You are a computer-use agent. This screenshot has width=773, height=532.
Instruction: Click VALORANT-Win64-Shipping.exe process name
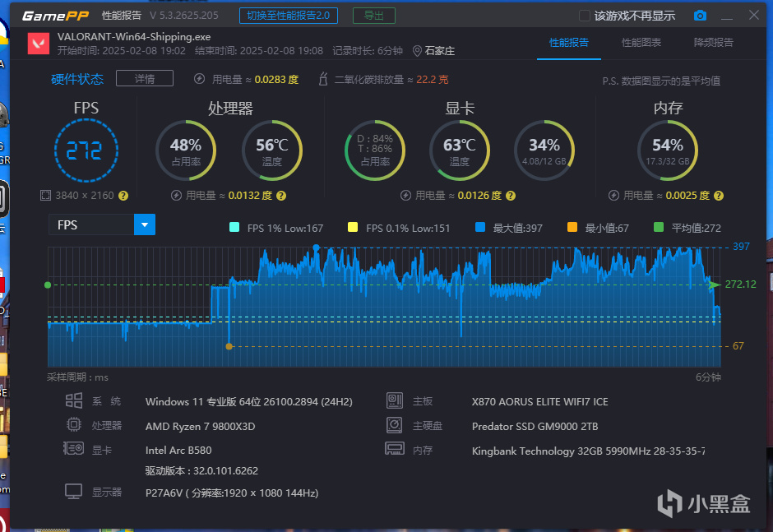pyautogui.click(x=134, y=37)
